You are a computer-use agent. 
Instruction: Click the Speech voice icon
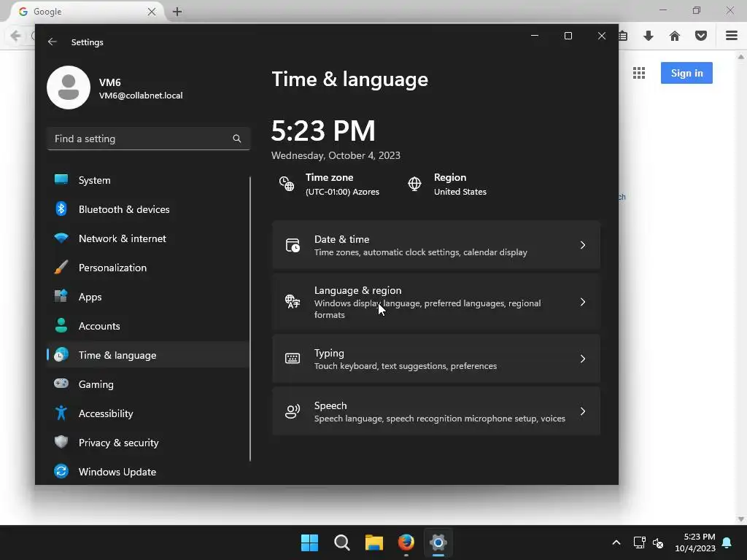point(293,411)
